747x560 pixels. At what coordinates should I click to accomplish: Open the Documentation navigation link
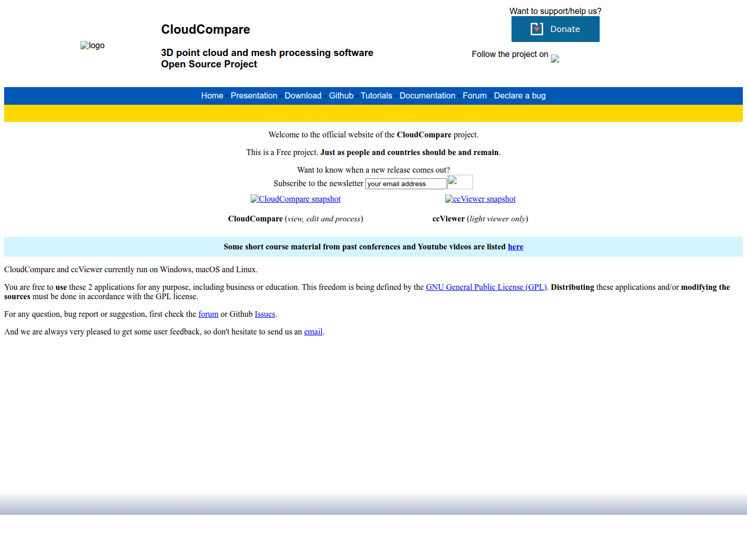[427, 96]
